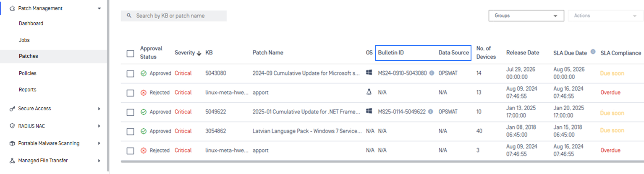Screen dimensions: 644x174
Task: Click the Patch Name column header
Action: [268, 53]
